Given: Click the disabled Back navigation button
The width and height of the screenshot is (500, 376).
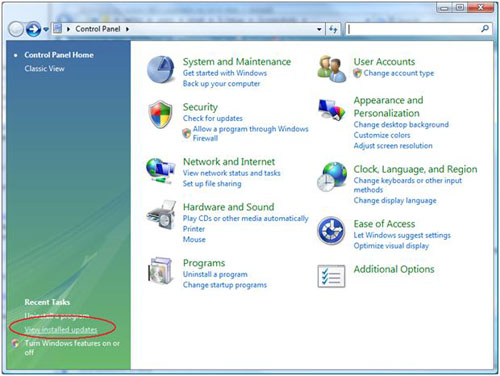Looking at the screenshot, I should pyautogui.click(x=16, y=29).
